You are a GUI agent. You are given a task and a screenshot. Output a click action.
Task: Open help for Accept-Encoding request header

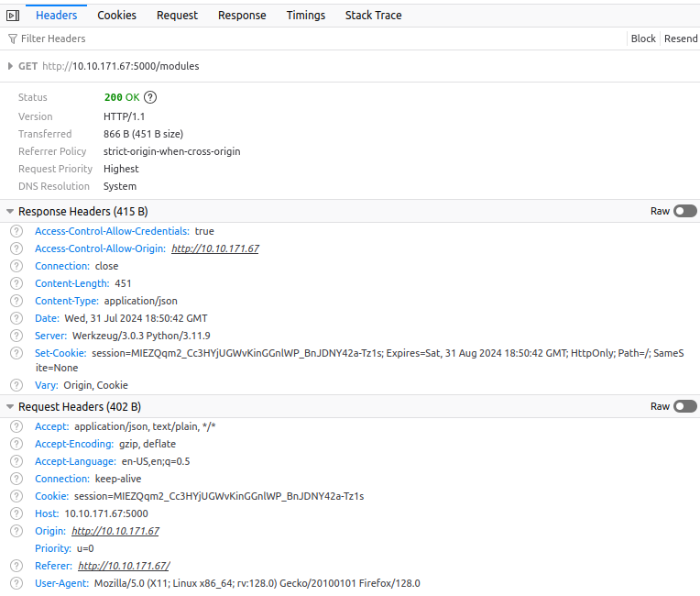tap(16, 444)
